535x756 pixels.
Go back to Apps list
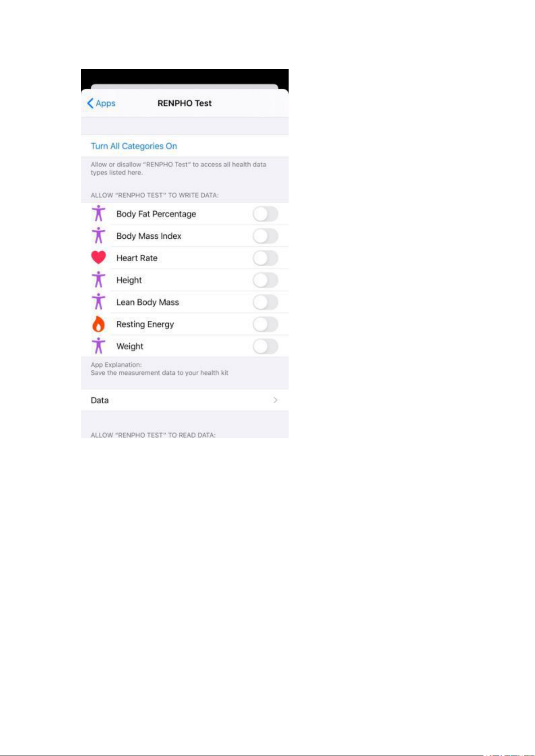101,103
